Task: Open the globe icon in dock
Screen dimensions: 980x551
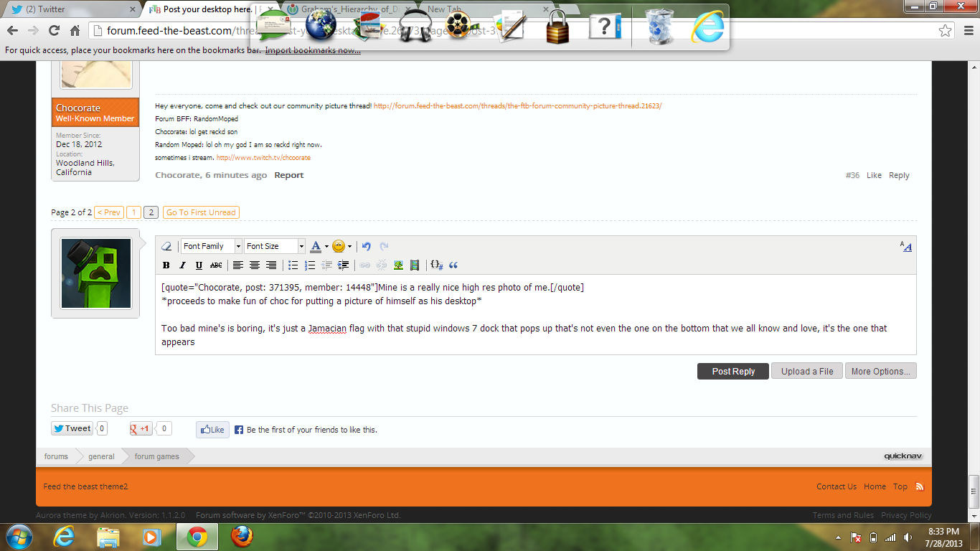Action: coord(321,26)
